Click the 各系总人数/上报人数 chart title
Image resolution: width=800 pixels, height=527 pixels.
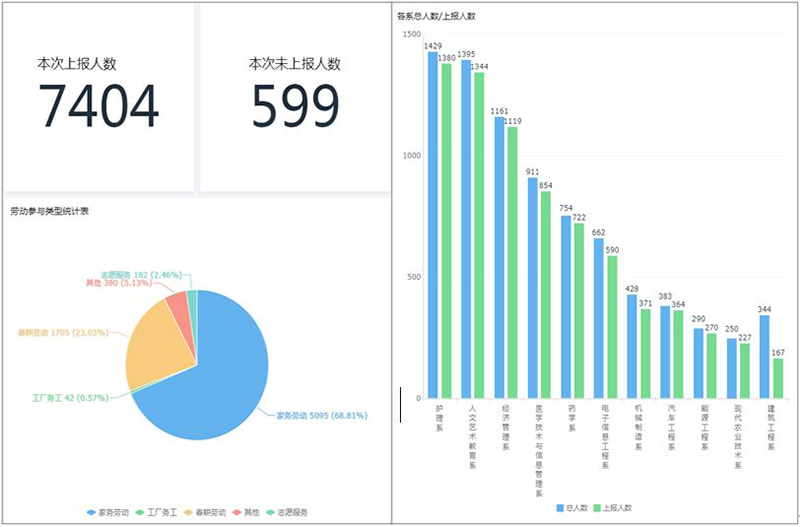click(x=436, y=17)
